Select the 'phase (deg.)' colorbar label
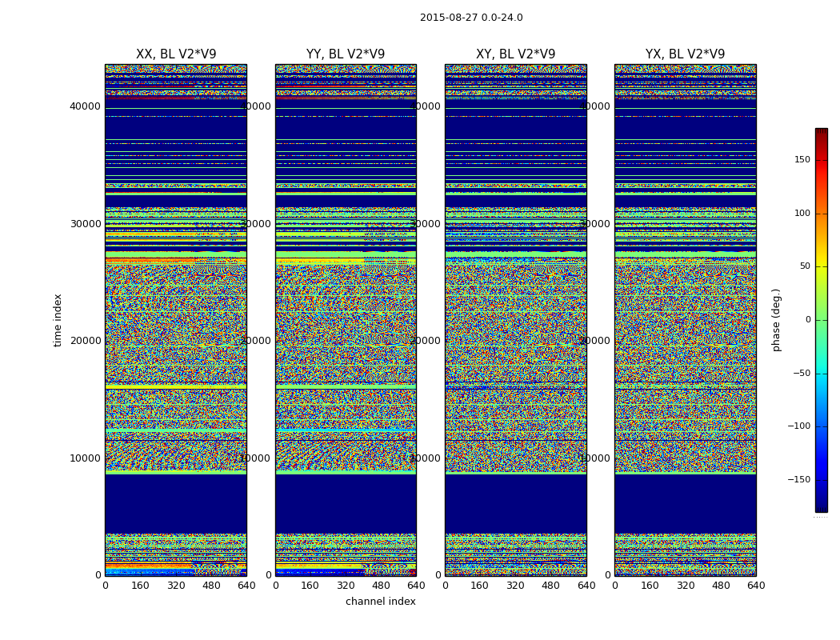This screenshot has width=840, height=640. (776, 320)
